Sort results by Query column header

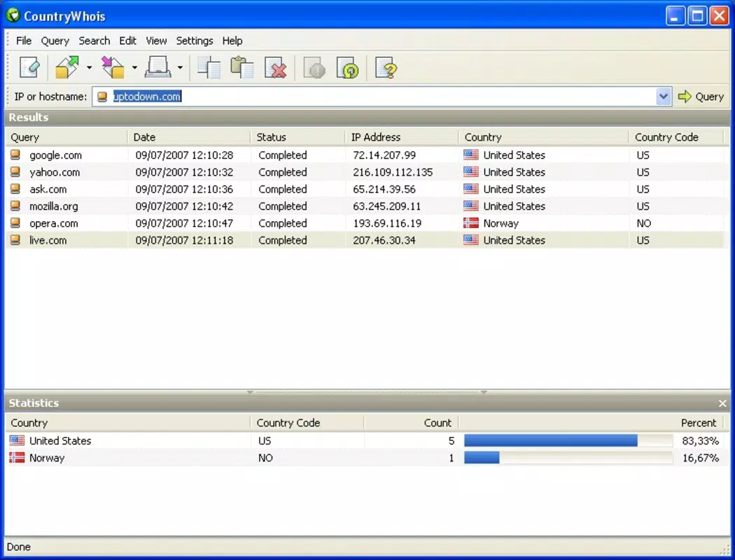tap(66, 137)
